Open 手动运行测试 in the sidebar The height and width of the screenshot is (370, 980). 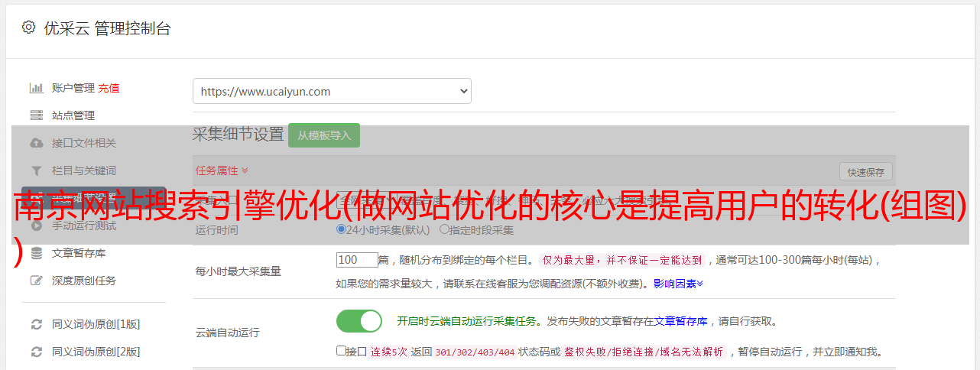[84, 226]
